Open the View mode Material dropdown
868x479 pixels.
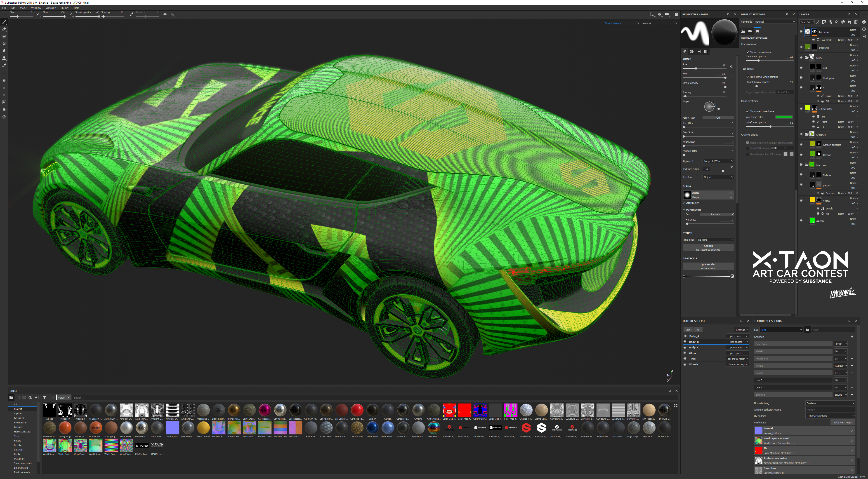pyautogui.click(x=775, y=21)
